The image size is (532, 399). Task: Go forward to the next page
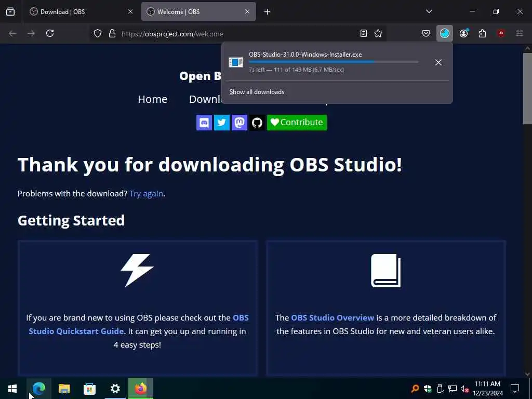click(31, 33)
